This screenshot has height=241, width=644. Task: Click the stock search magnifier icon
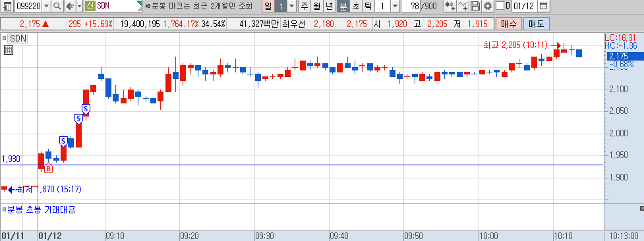point(57,6)
